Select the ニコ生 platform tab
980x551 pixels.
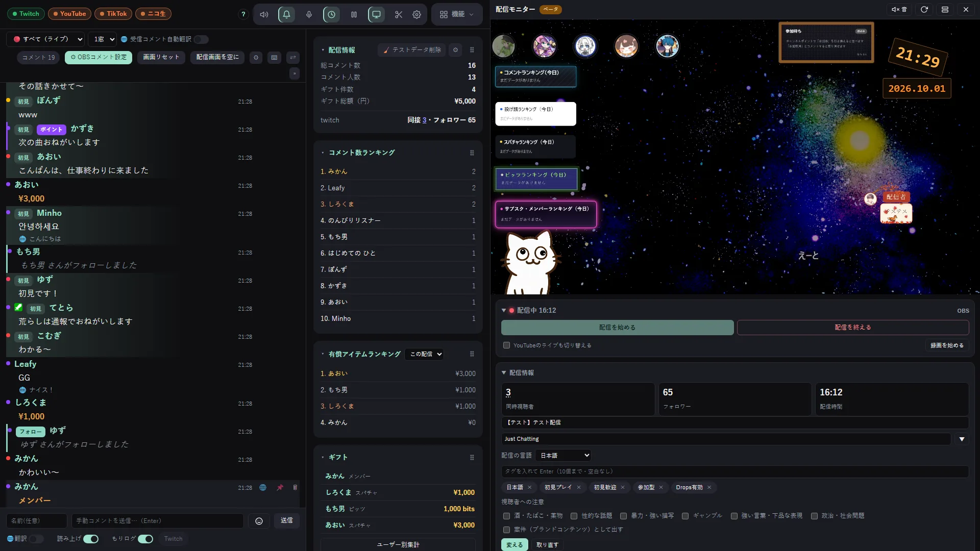point(153,14)
